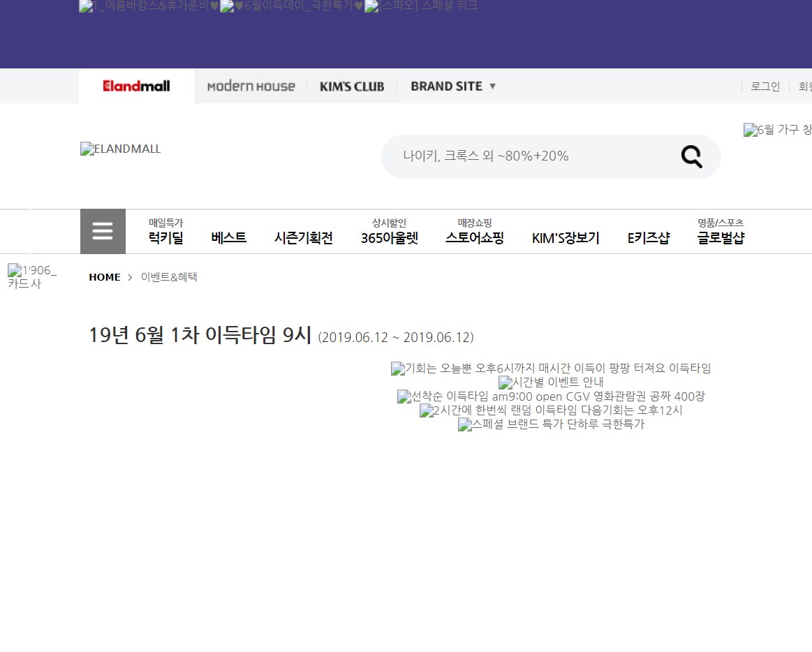Viewport: 812px width, 652px height.
Task: Click the 이벤트&혜택 breadcrumb link
Action: 169,277
